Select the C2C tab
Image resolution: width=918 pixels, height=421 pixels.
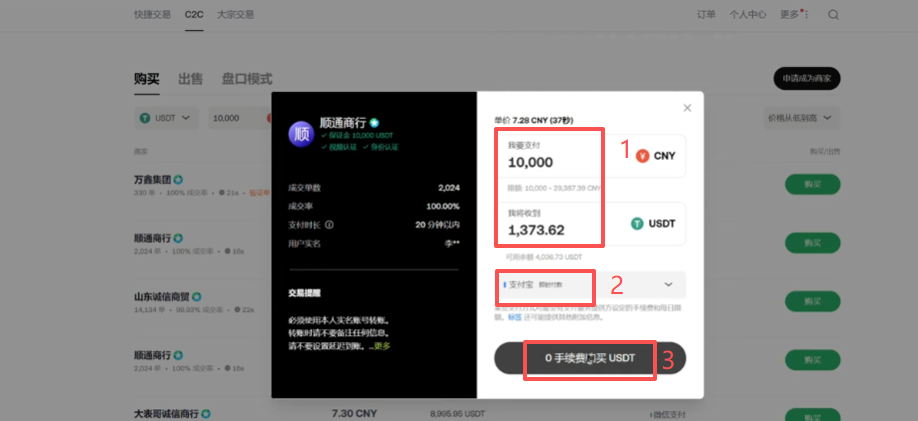tap(194, 15)
